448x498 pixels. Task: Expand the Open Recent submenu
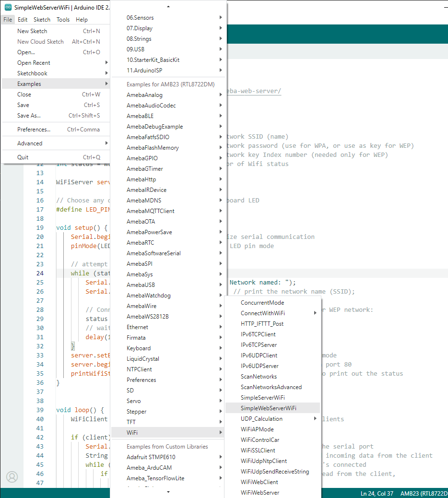34,63
